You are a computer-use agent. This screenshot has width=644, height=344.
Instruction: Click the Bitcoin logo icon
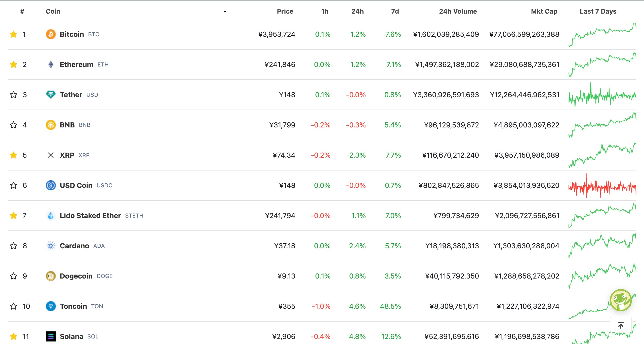tap(51, 34)
